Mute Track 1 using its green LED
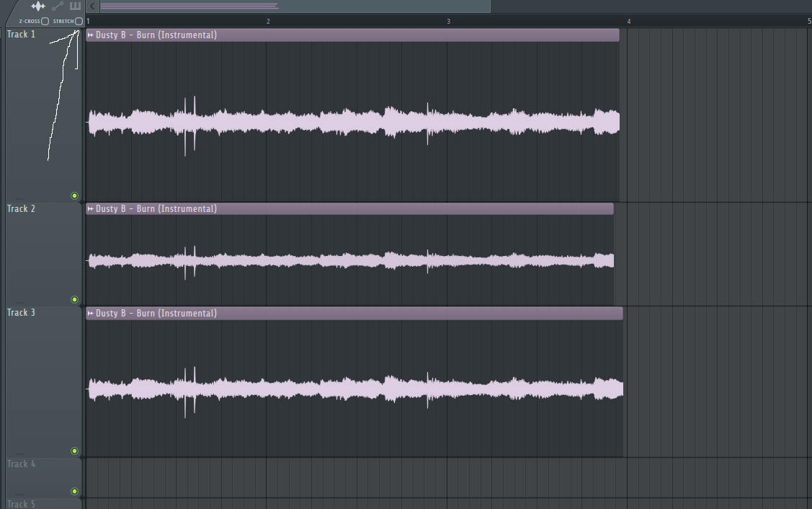The width and height of the screenshot is (812, 509). coord(75,196)
